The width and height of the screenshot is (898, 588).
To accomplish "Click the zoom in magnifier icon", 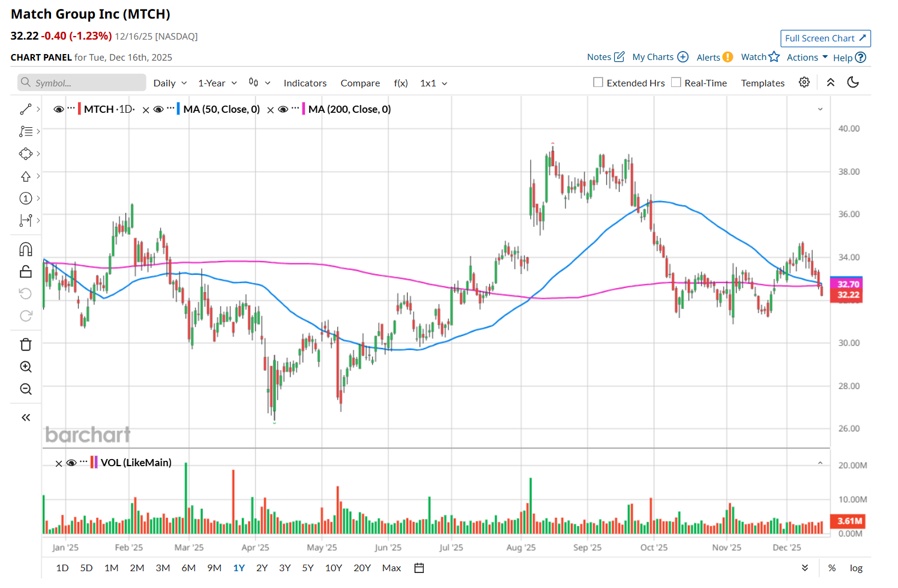I will tap(26, 367).
